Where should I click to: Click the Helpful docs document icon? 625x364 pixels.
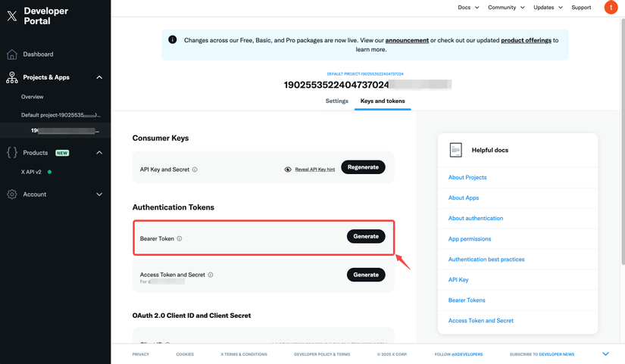click(x=455, y=150)
